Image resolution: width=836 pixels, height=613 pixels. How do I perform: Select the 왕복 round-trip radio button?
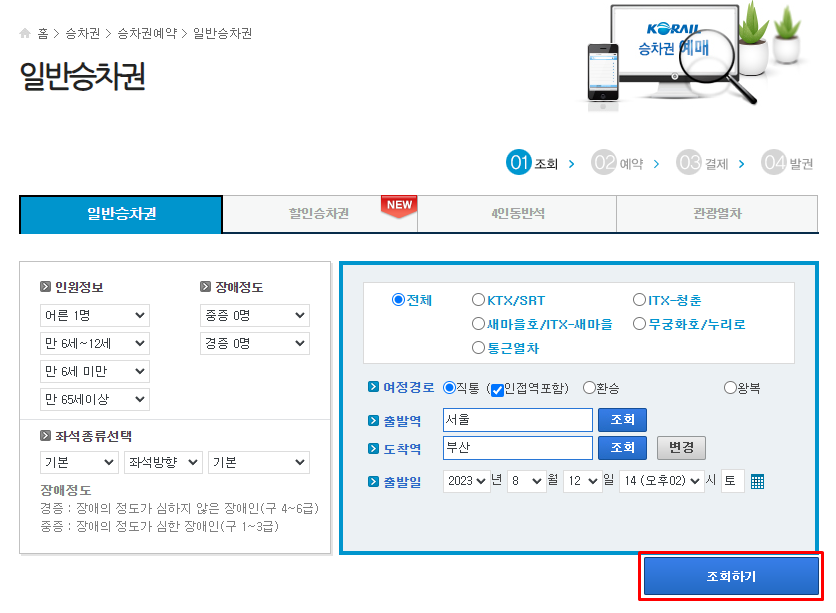[x=730, y=388]
